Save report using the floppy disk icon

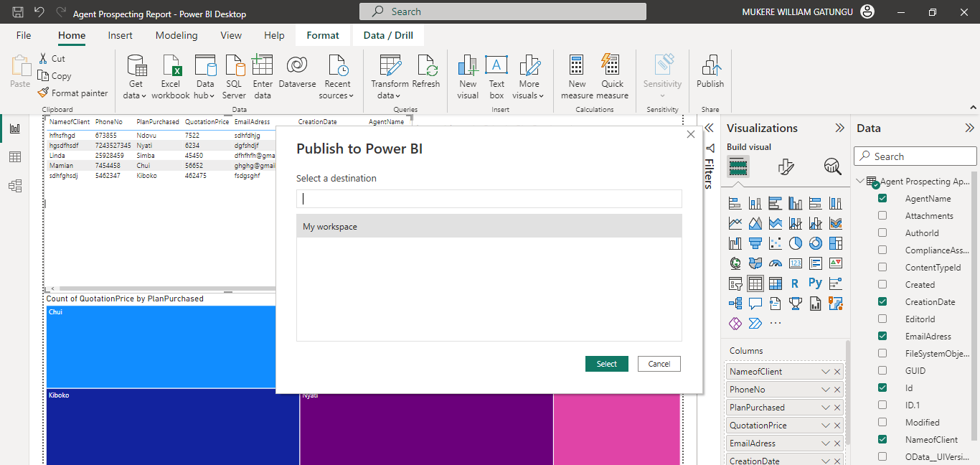[x=18, y=12]
